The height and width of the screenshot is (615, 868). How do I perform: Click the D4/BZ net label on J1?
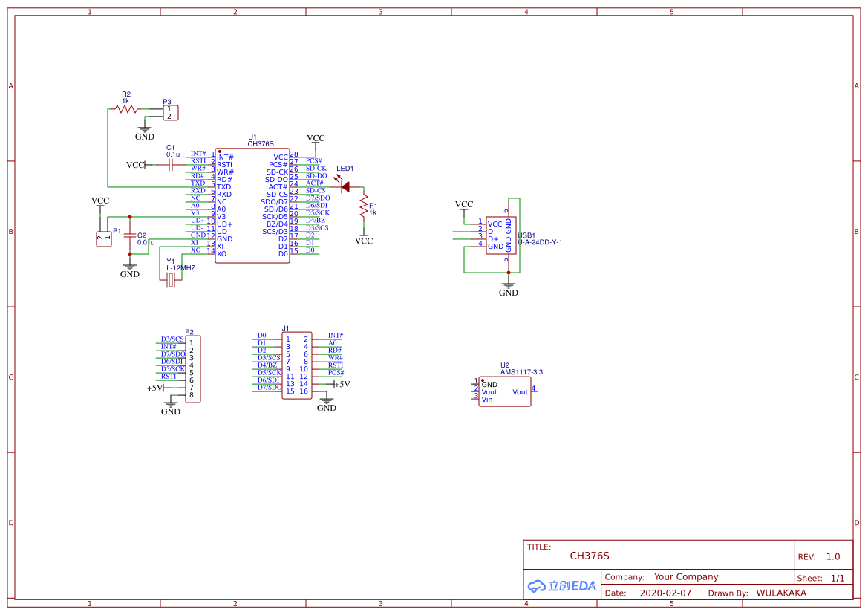(x=267, y=365)
